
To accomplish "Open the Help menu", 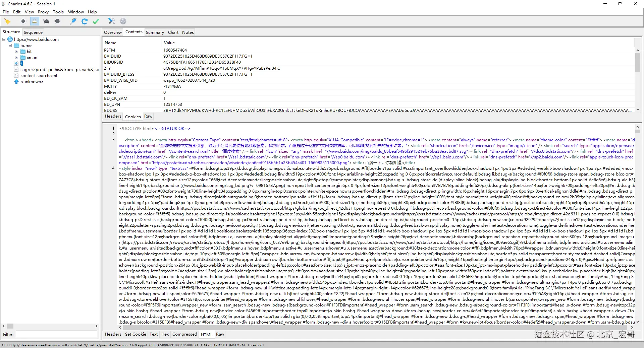I will coord(92,12).
